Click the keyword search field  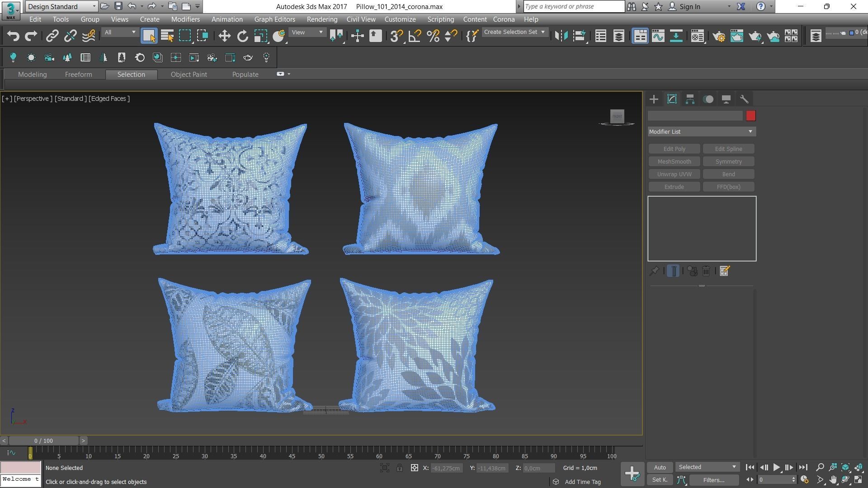[574, 6]
